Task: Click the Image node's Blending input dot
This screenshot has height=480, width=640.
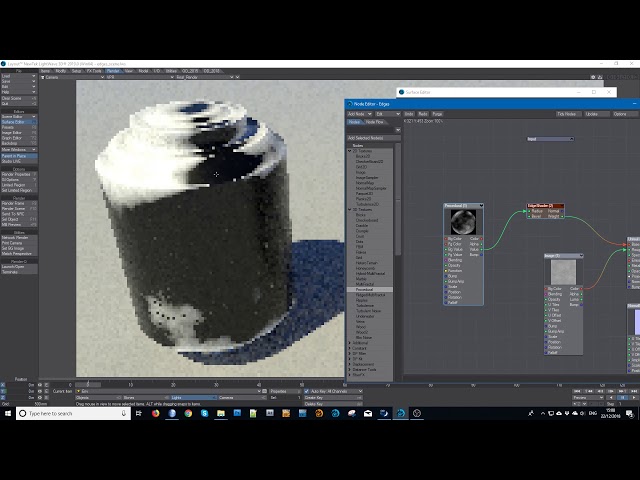Action: (546, 294)
